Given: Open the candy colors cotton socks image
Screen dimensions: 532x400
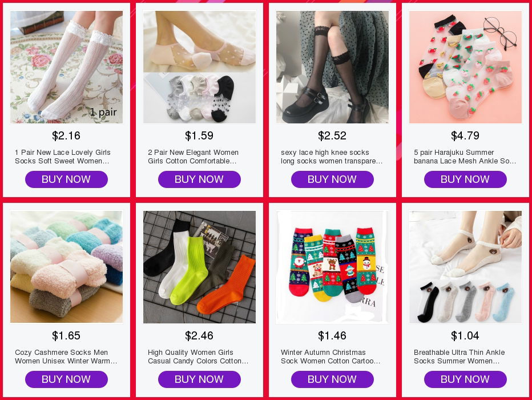Looking at the screenshot, I should click(200, 267).
